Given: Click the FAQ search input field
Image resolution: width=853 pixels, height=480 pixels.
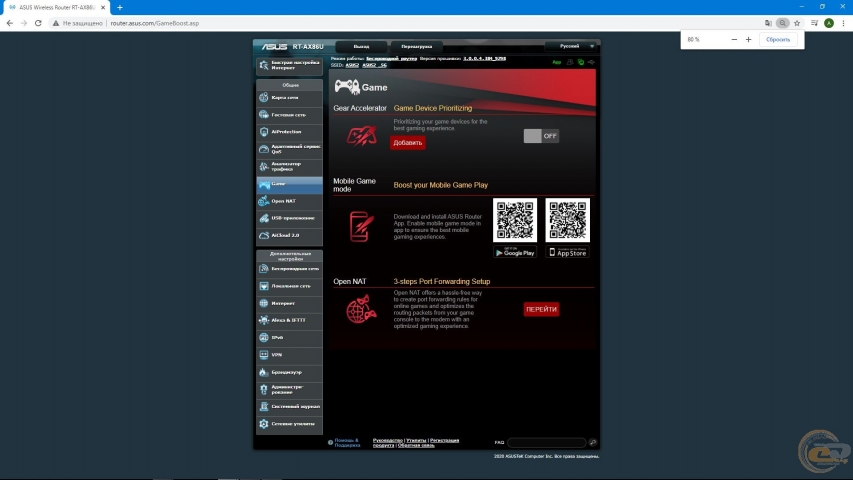Looking at the screenshot, I should (547, 442).
